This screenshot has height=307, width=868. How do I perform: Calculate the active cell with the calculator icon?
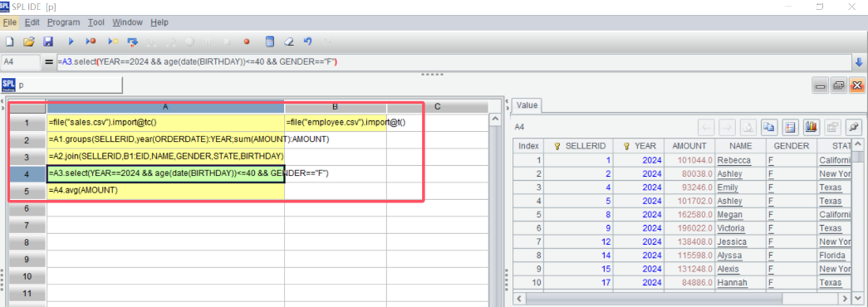pos(270,41)
